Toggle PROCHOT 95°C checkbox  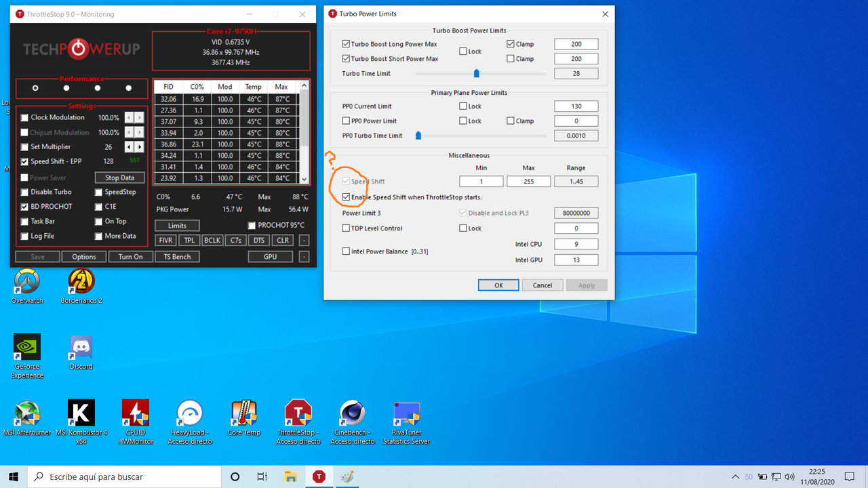(x=252, y=226)
